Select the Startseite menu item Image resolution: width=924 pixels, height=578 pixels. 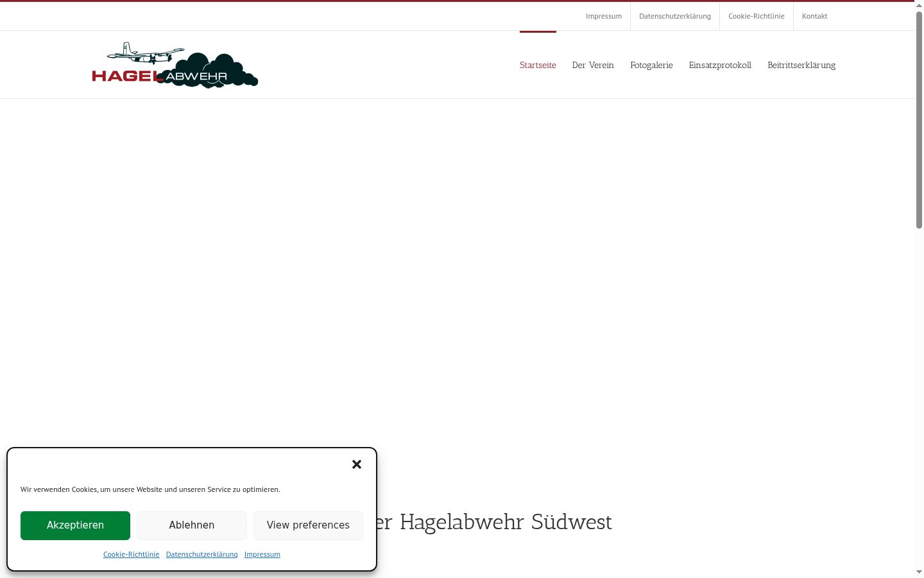tap(538, 65)
